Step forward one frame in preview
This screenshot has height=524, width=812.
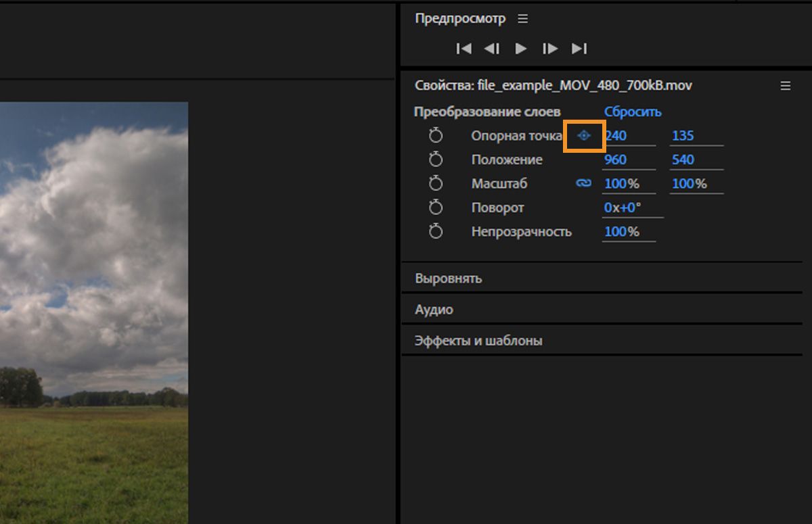point(550,49)
